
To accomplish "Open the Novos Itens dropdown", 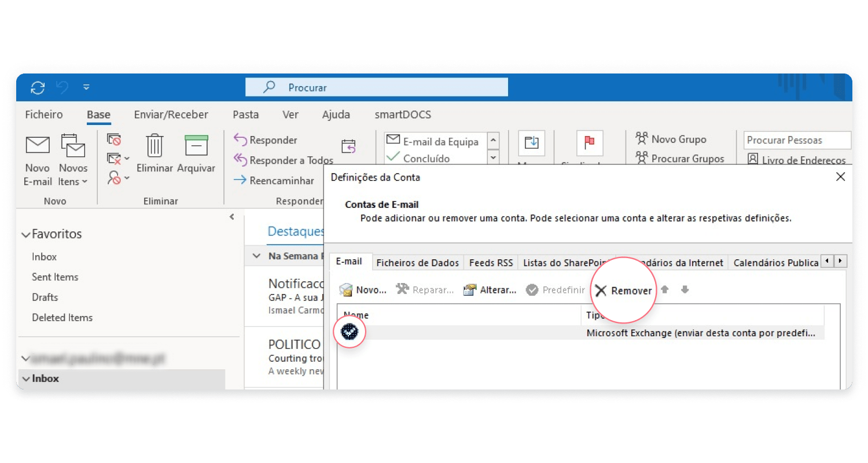I will coord(73,175).
